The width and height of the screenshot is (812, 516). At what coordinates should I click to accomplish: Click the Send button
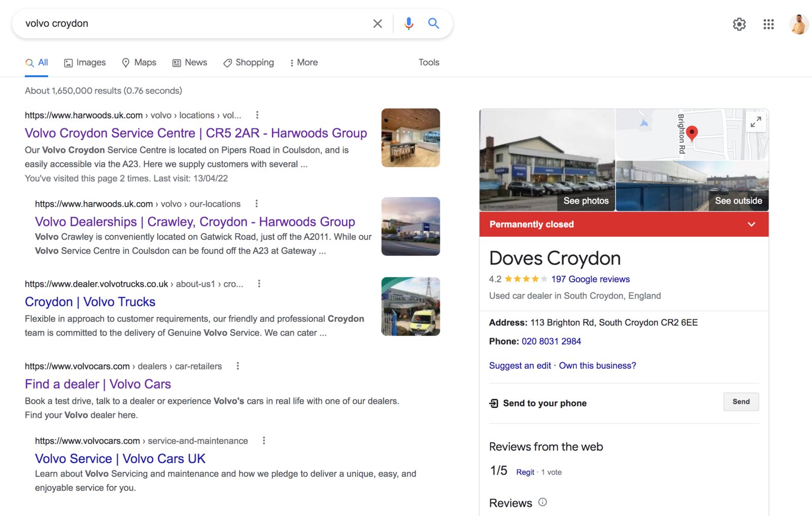(741, 402)
